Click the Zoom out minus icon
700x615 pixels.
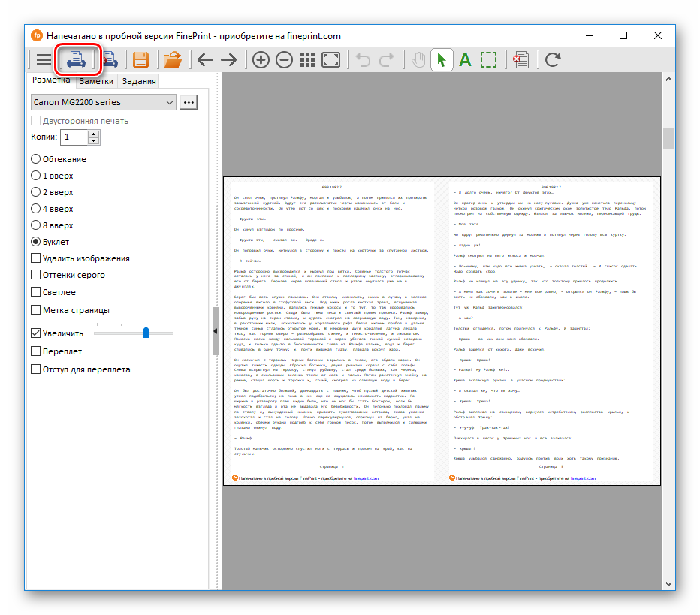(x=284, y=60)
